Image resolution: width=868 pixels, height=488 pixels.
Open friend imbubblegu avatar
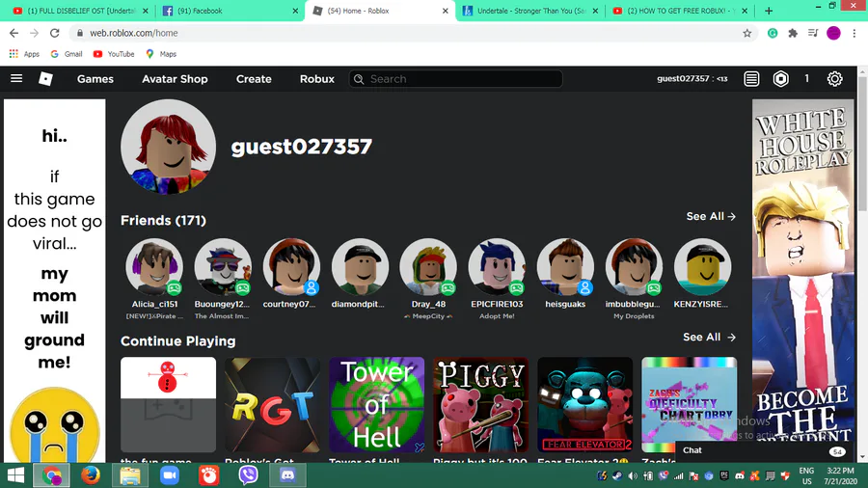click(x=634, y=267)
